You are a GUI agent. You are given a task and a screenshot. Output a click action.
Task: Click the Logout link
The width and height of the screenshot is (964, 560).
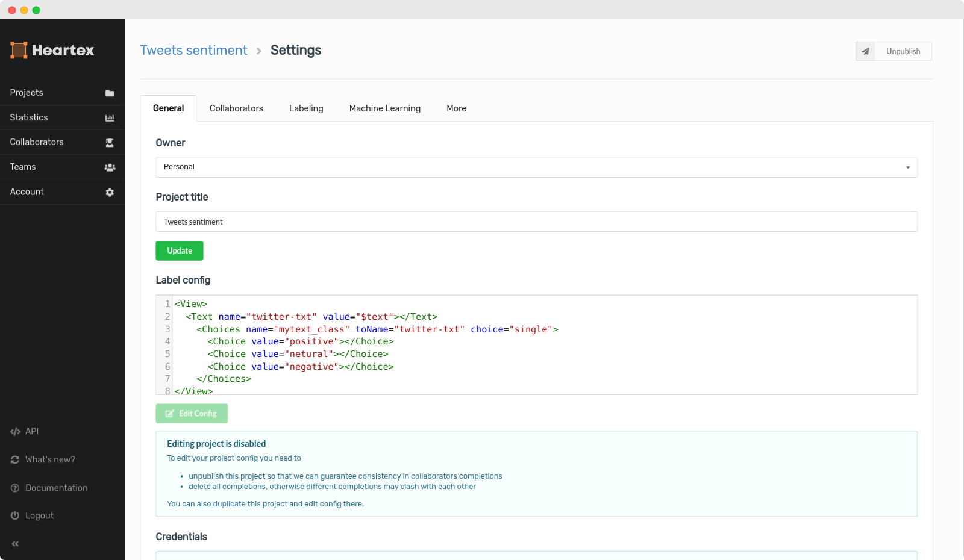click(39, 515)
